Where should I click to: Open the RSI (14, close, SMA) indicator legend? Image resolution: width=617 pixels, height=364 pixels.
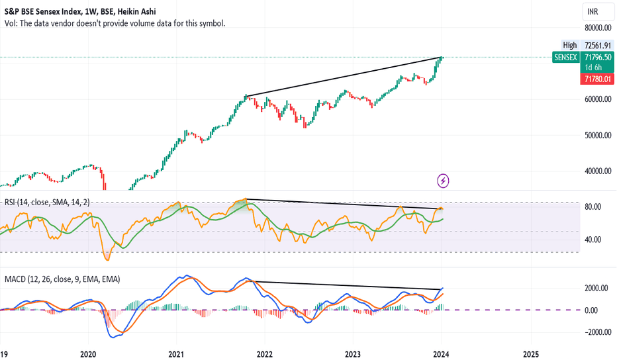point(47,203)
